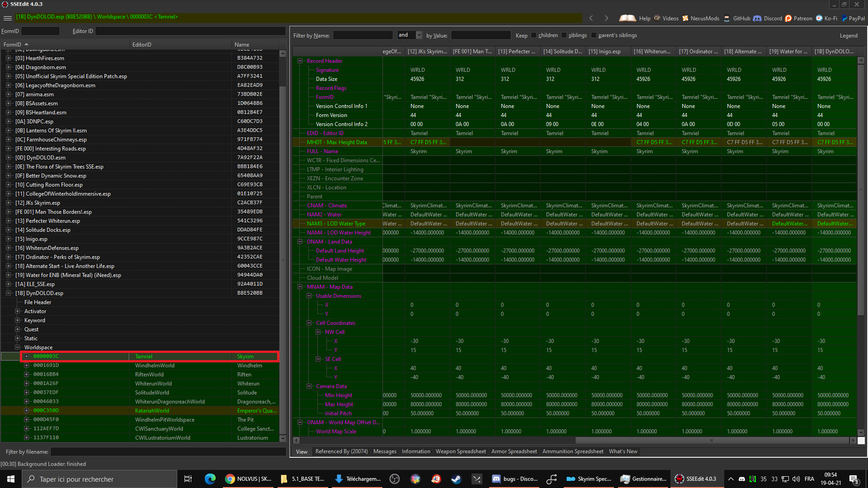868x488 pixels.
Task: Collapse DNAM - Land Data section
Action: [300, 242]
